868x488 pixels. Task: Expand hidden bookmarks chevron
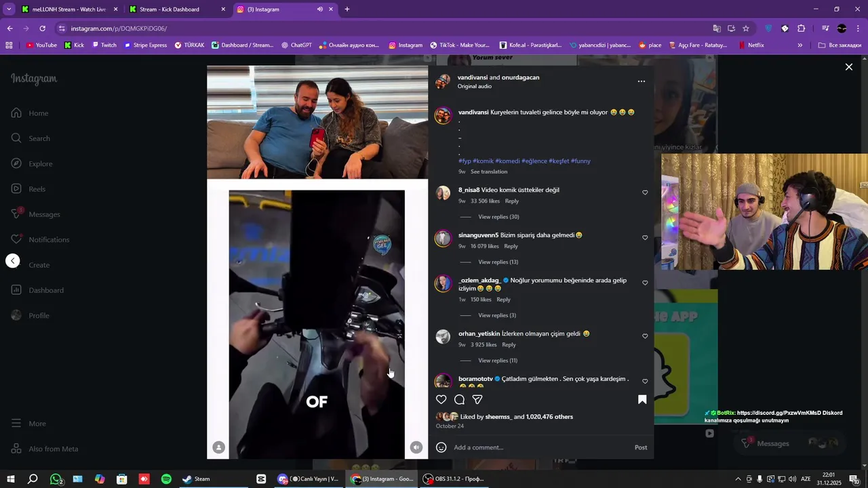point(800,45)
